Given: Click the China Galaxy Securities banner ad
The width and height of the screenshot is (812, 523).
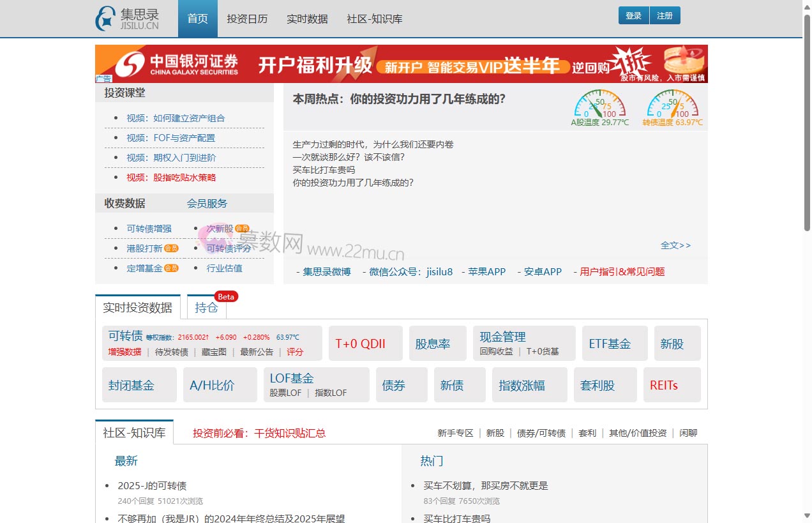Looking at the screenshot, I should (401, 64).
